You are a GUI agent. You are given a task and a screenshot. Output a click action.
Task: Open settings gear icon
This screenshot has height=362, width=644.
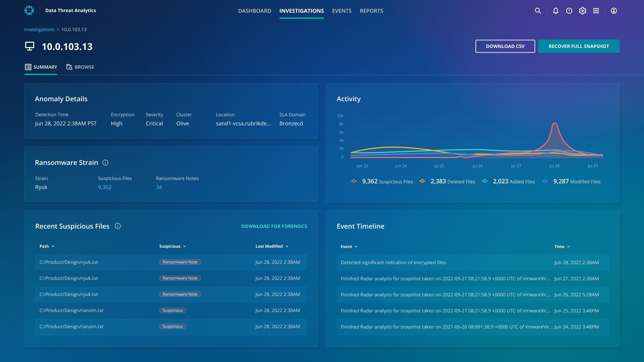point(582,11)
